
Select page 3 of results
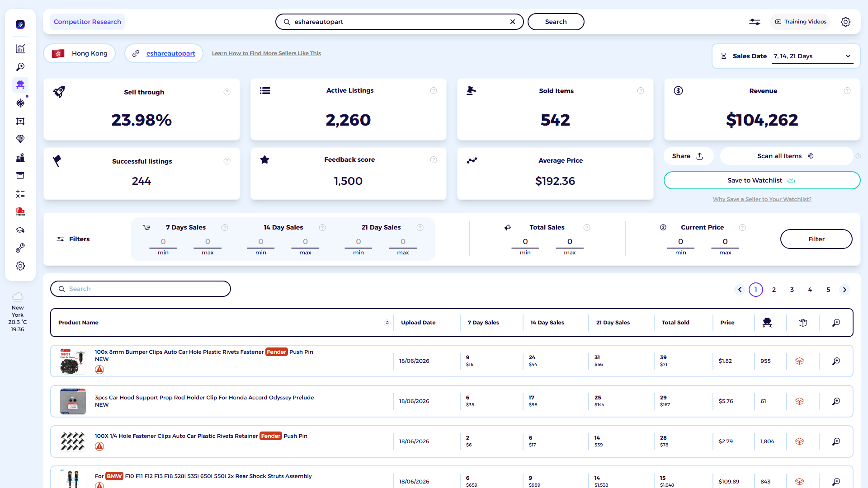[x=792, y=290]
